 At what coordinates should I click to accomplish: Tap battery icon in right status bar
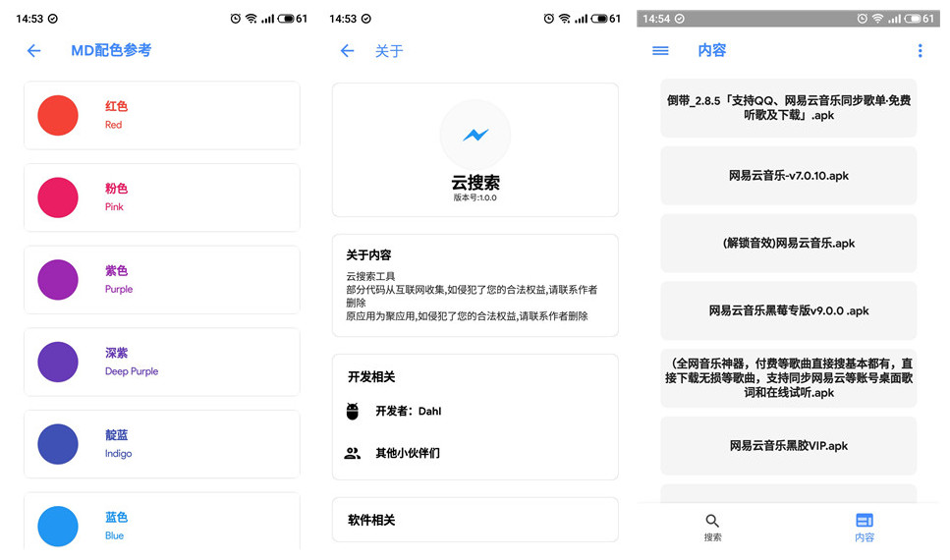point(913,19)
